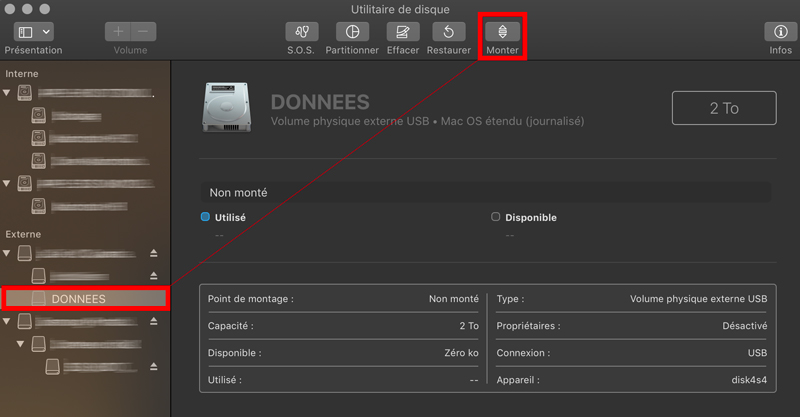Image resolution: width=800 pixels, height=417 pixels.
Task: Click the 2 To capacity button
Action: [724, 108]
